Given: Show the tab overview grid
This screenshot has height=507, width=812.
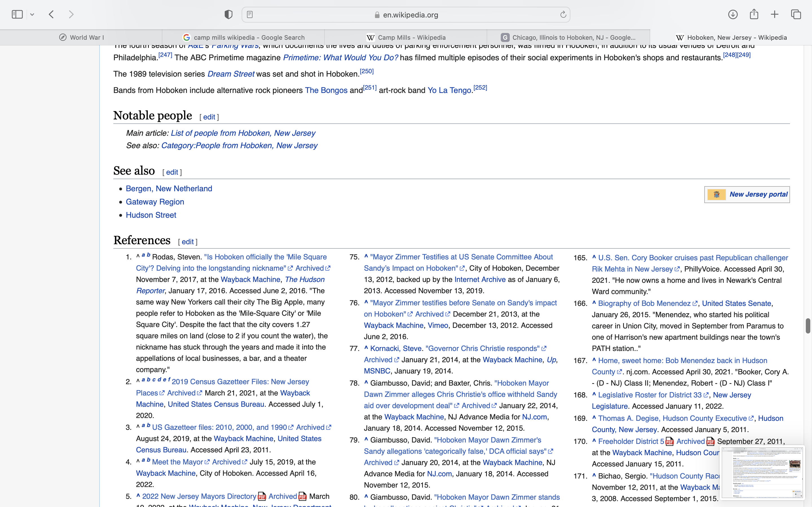Looking at the screenshot, I should pyautogui.click(x=796, y=14).
